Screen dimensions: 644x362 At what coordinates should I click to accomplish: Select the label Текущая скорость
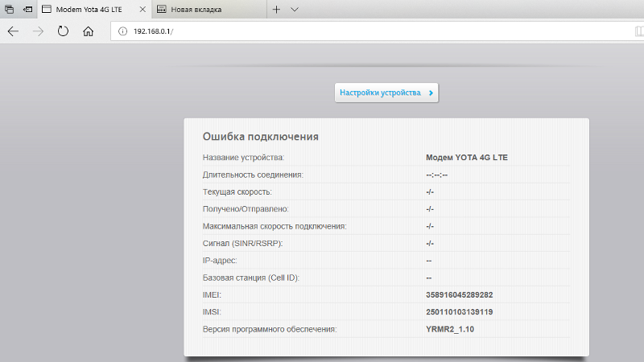click(237, 192)
